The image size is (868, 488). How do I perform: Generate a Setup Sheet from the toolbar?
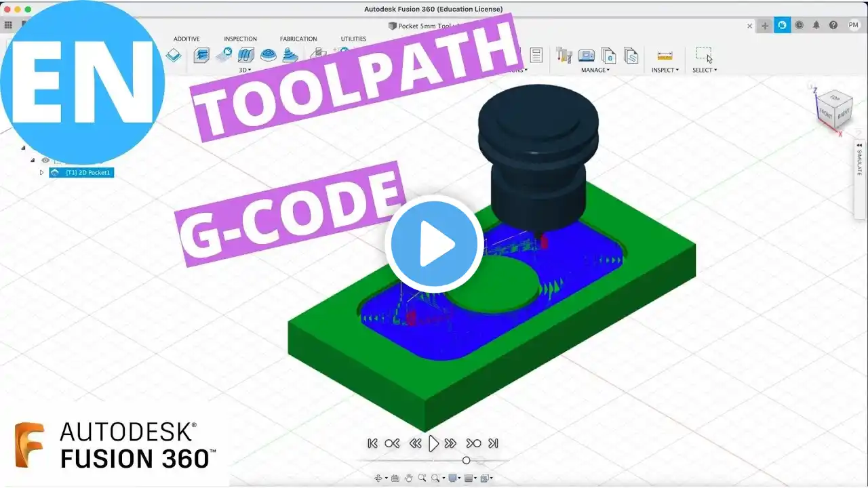[536, 55]
